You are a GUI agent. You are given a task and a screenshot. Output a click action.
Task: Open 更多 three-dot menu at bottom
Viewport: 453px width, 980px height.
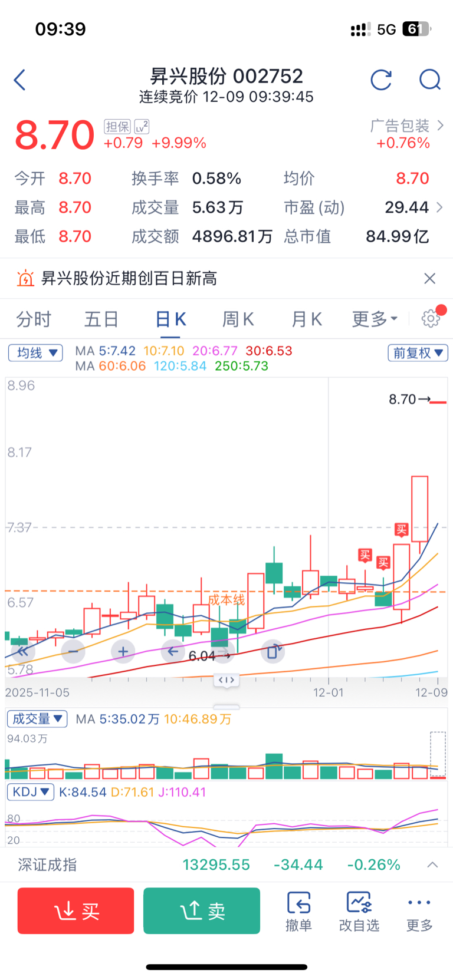click(x=419, y=911)
